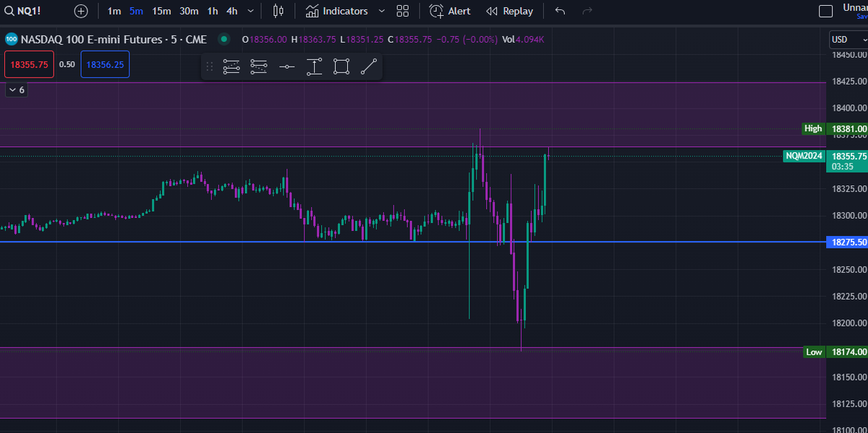Create a new Alert
This screenshot has width=868, height=433.
pyautogui.click(x=450, y=11)
